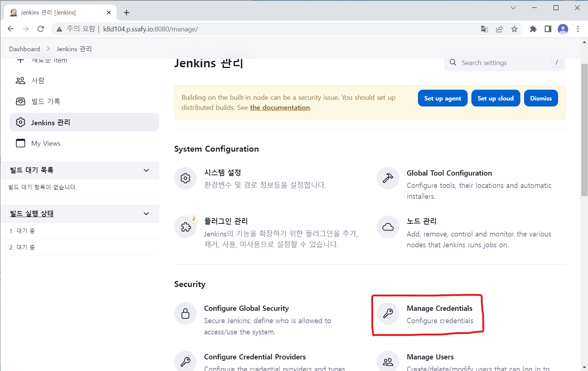The image size is (588, 371).
Task: Bookmark this page with the star icon
Action: point(514,29)
